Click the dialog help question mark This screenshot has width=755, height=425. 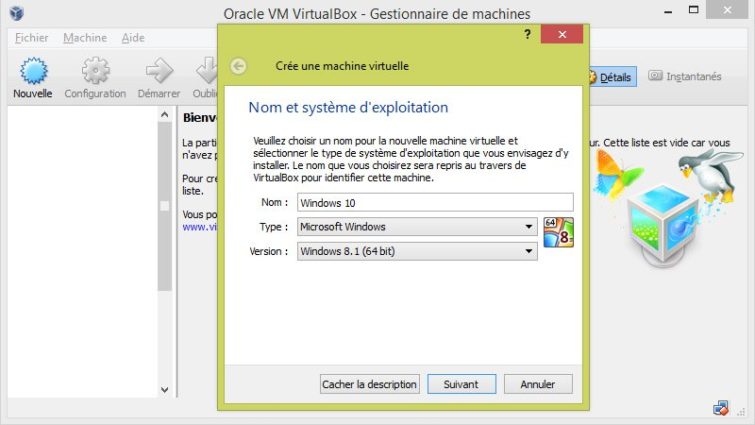[x=527, y=34]
